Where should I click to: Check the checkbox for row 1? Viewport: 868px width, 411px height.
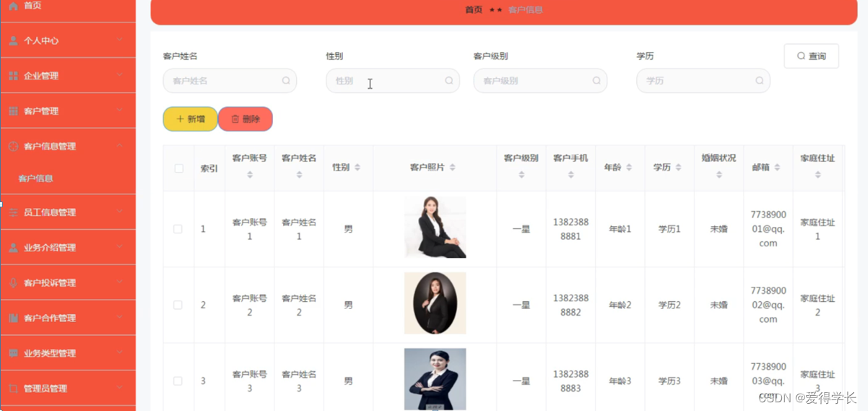tap(178, 229)
